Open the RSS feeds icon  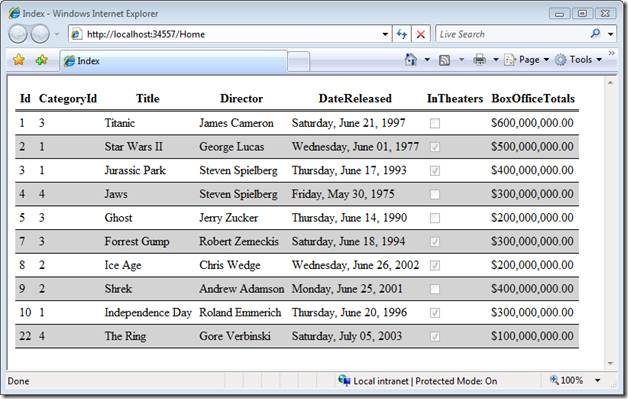(x=445, y=60)
